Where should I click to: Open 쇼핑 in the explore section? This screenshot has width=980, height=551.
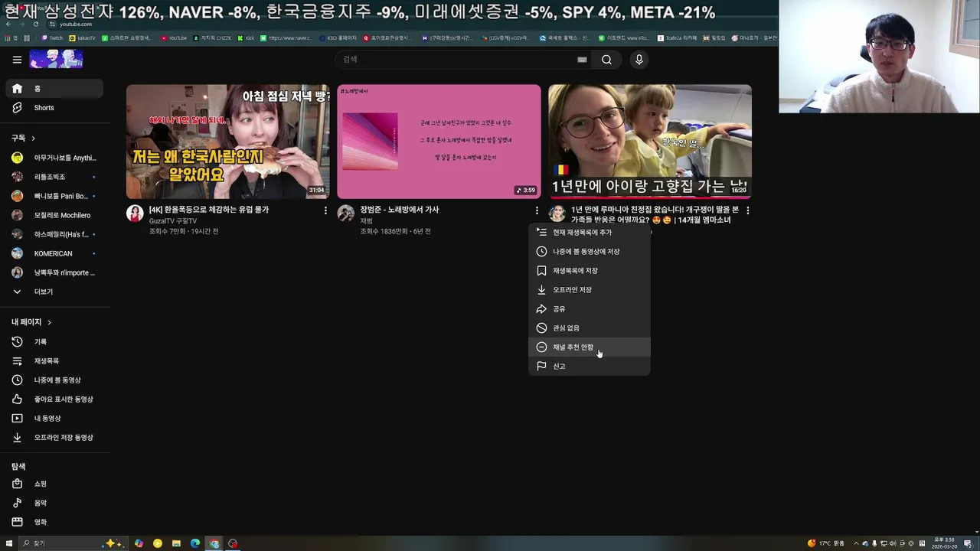click(54, 484)
